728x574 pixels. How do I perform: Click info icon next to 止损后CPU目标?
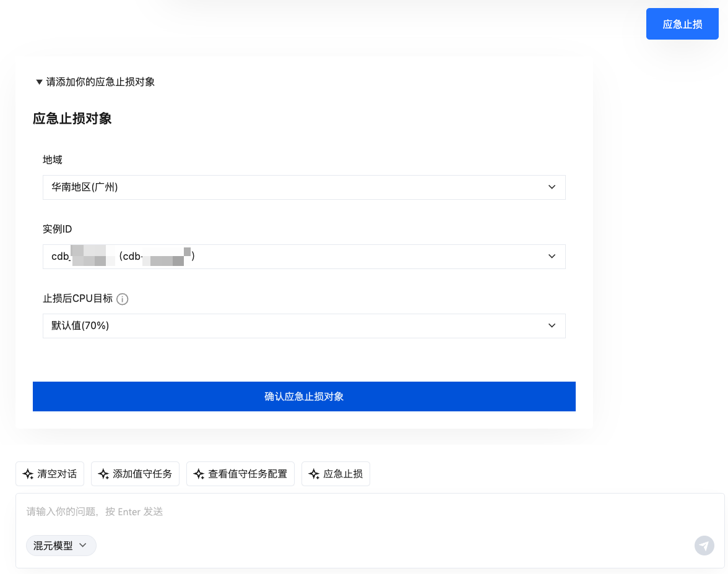click(x=122, y=299)
